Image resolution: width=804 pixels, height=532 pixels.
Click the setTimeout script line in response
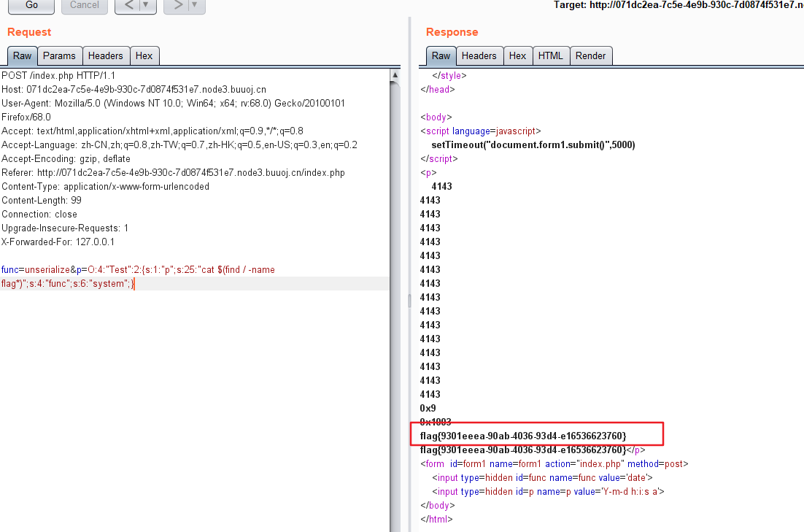point(533,144)
